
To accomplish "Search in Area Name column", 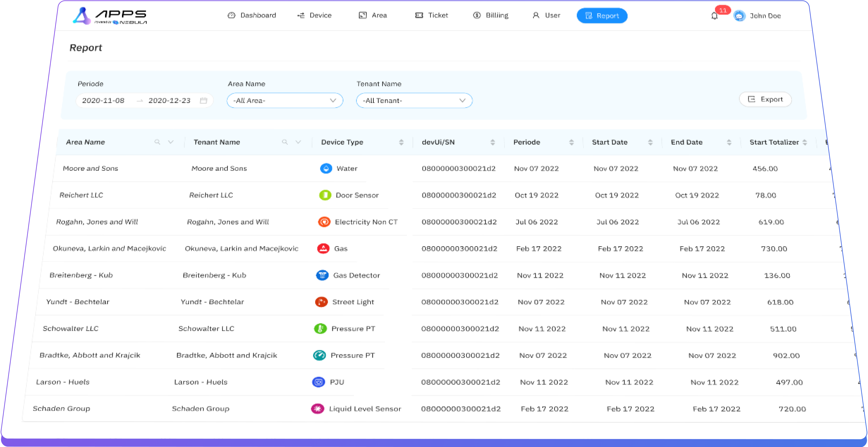I will (x=157, y=142).
